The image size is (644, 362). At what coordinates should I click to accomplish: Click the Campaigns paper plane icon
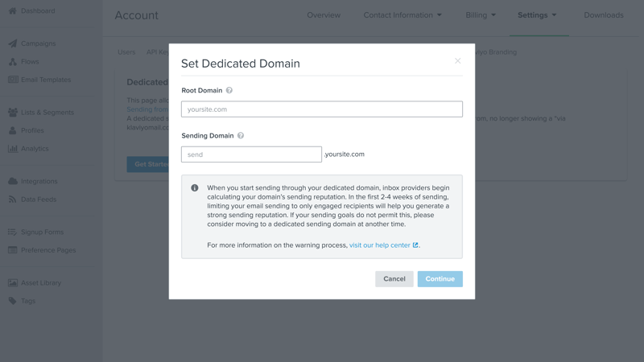[x=12, y=43]
